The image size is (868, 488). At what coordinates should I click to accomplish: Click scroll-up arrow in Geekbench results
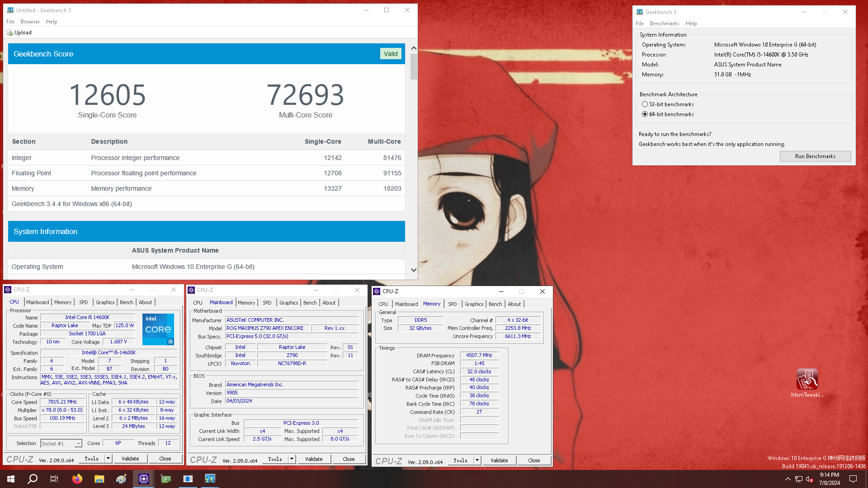coord(414,48)
